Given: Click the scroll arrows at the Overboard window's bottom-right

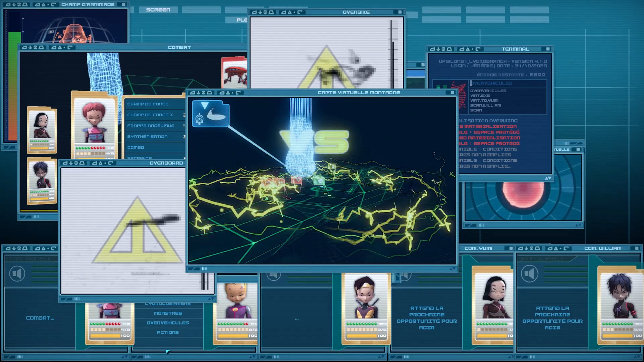Looking at the screenshot, I should tap(211, 299).
